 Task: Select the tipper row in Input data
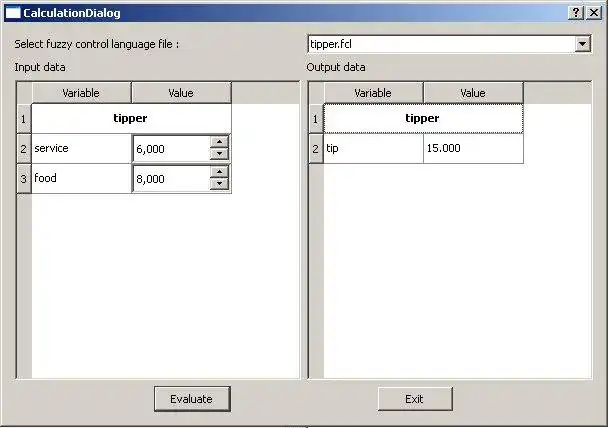pos(131,118)
